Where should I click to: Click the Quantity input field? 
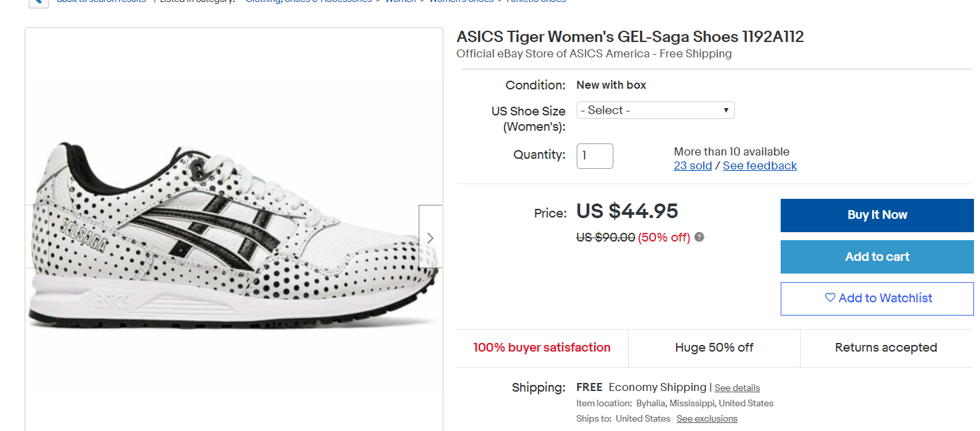tap(594, 155)
